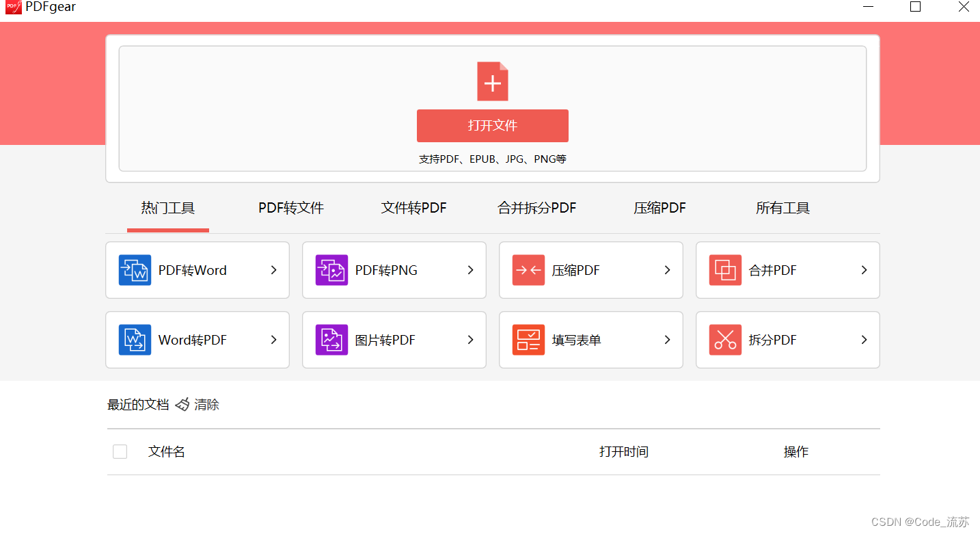This screenshot has height=534, width=980.
Task: Click the 打开文件 button
Action: click(492, 126)
